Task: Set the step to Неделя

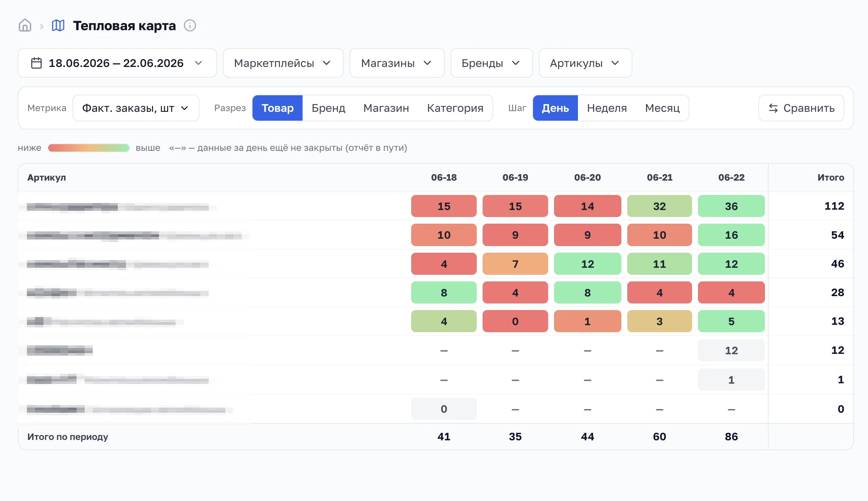Action: [x=607, y=108]
